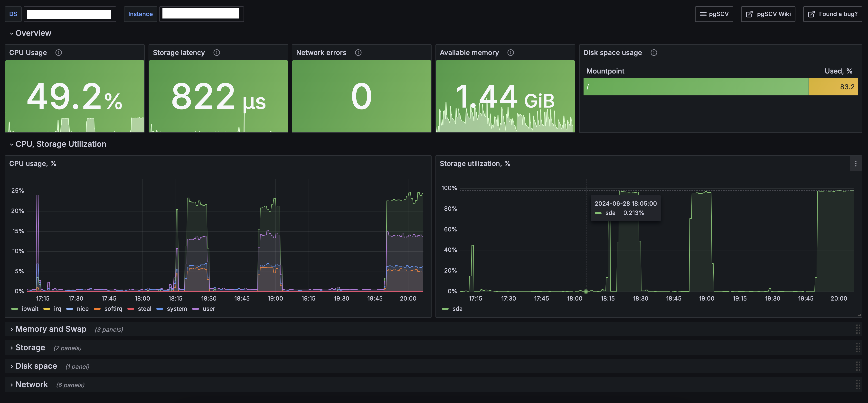The image size is (868, 403).
Task: Click the Network errors info icon
Action: (358, 53)
